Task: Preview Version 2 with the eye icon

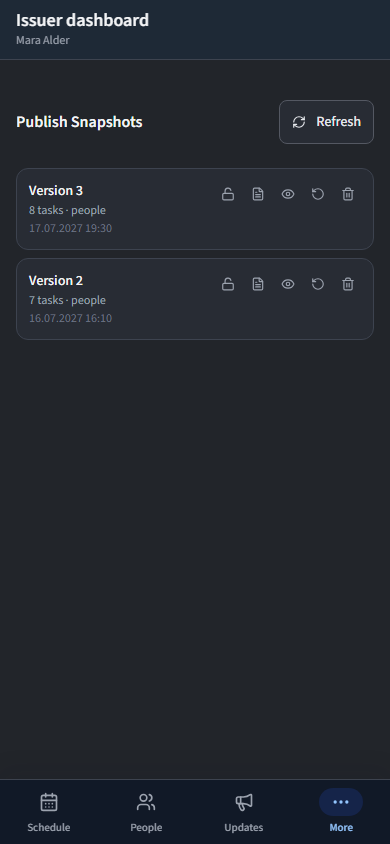Action: pyautogui.click(x=288, y=284)
